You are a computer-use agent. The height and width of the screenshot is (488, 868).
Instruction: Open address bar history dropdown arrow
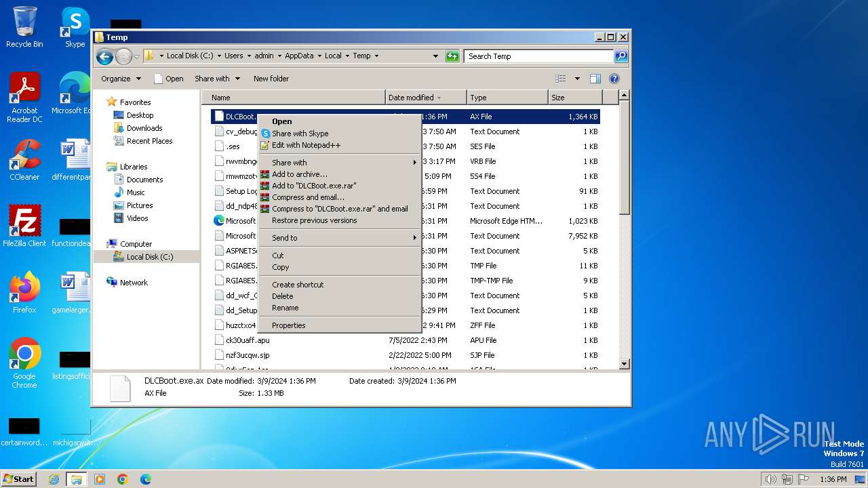(x=435, y=56)
